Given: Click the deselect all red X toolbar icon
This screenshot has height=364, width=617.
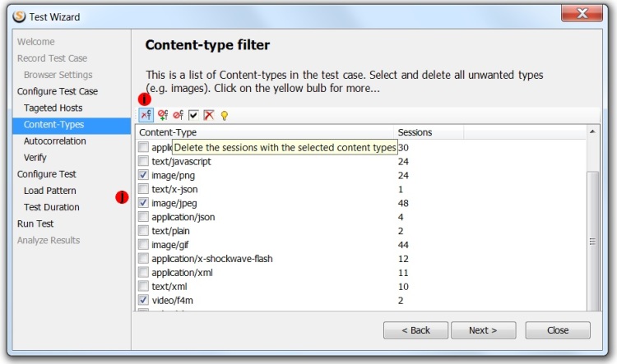Looking at the screenshot, I should [209, 115].
